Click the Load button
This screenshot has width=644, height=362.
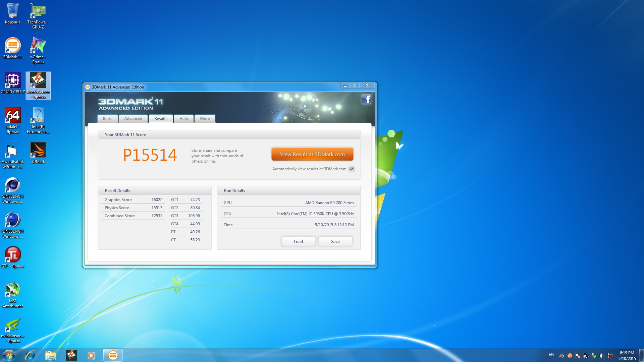(298, 241)
